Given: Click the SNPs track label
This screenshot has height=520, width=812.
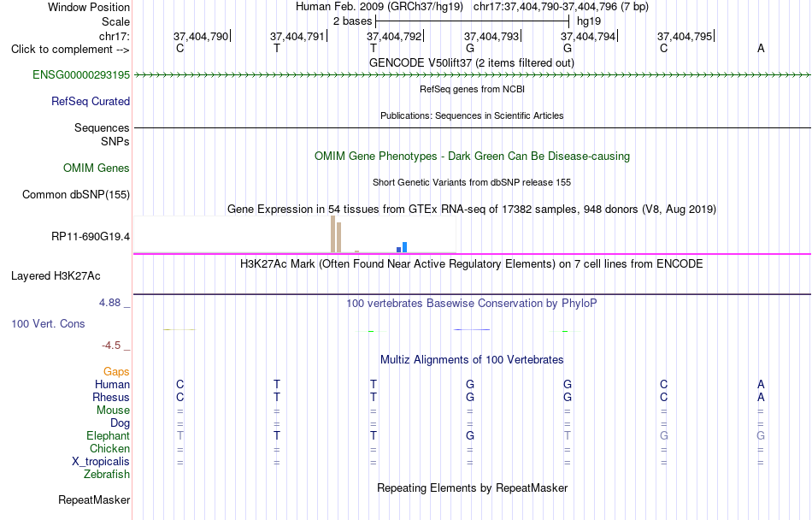Looking at the screenshot, I should pos(115,142).
